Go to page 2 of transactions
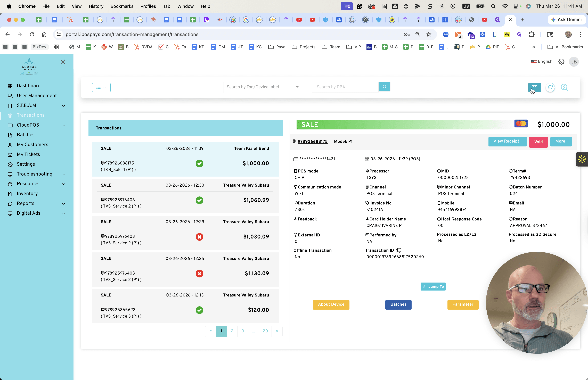Screen dimensions: 588x380 tap(232, 331)
